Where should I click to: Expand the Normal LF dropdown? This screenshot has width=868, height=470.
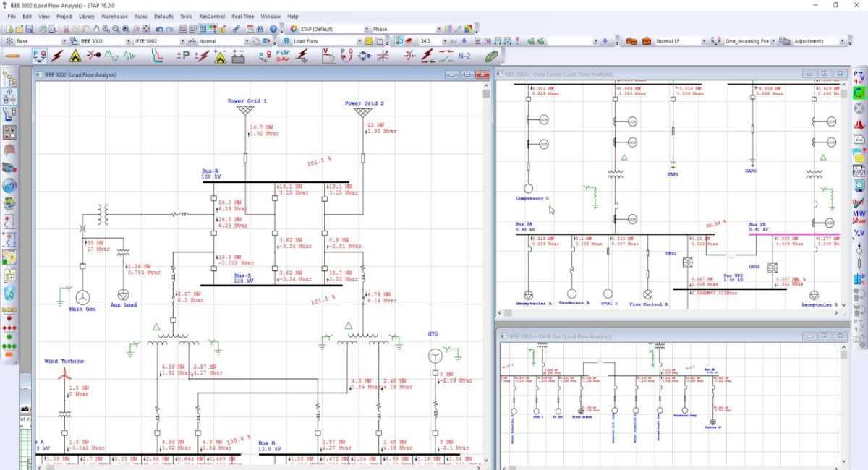[x=704, y=41]
